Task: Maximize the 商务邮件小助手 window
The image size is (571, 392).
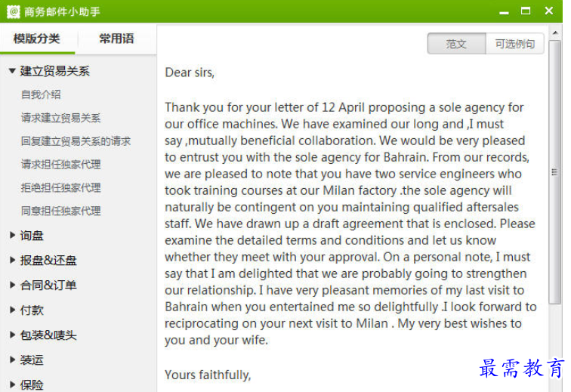Action: click(x=526, y=11)
